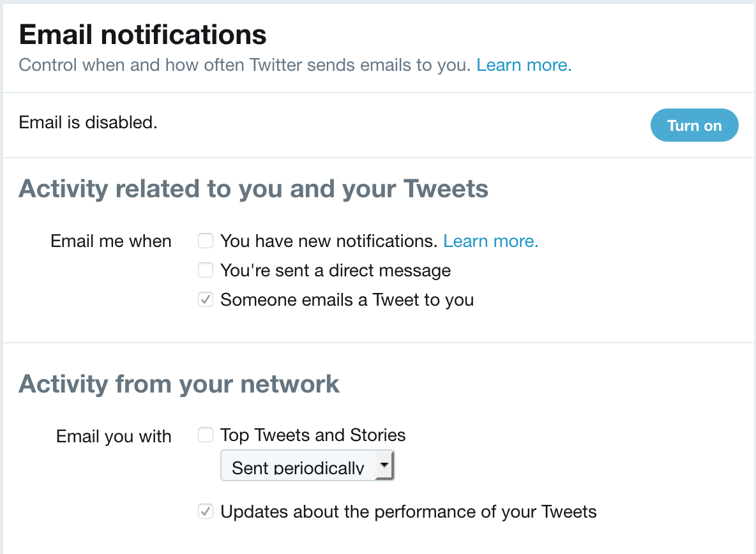Click the "Top Tweets and Stories" label text

tap(313, 435)
